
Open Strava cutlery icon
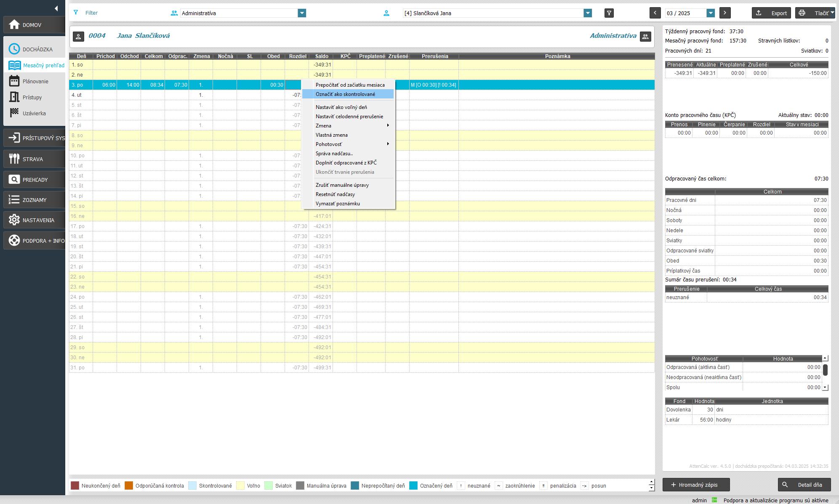click(14, 159)
